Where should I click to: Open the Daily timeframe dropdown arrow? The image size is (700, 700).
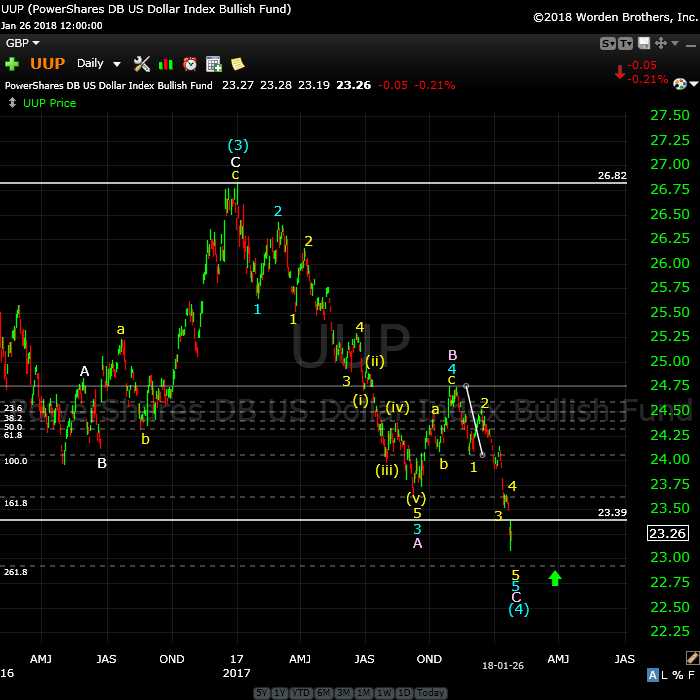[x=117, y=64]
